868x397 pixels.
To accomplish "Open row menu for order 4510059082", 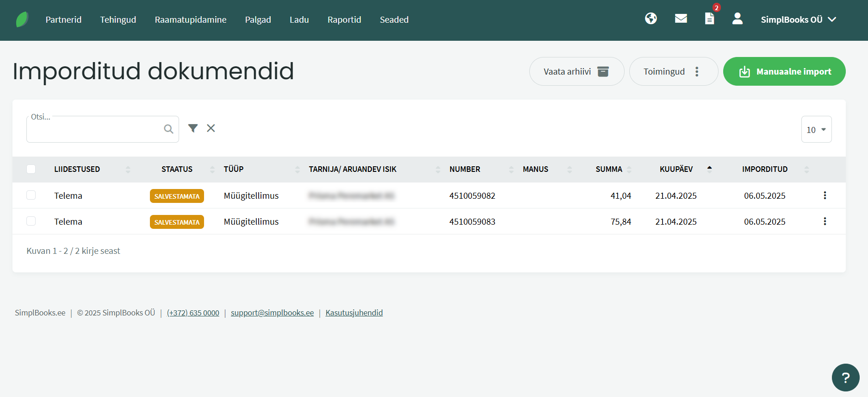I will tap(825, 195).
